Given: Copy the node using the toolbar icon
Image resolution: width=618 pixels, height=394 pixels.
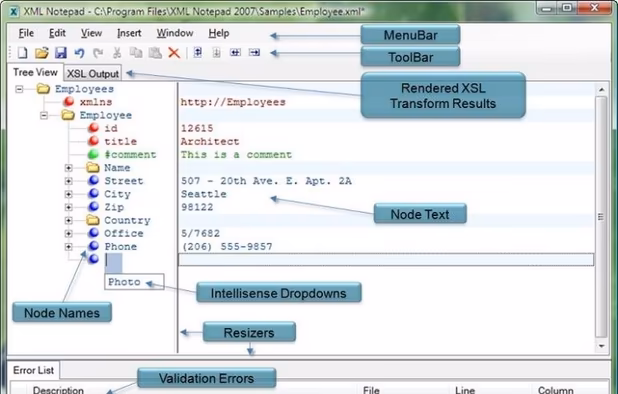Looking at the screenshot, I should pyautogui.click(x=136, y=52).
